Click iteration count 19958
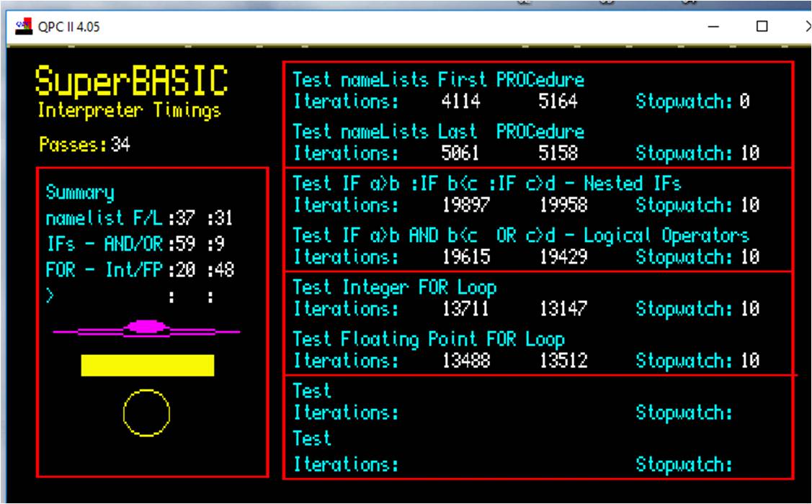The image size is (812, 504). pos(563,205)
